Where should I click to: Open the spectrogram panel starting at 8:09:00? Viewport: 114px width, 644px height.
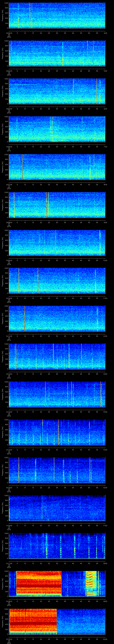(57, 243)
